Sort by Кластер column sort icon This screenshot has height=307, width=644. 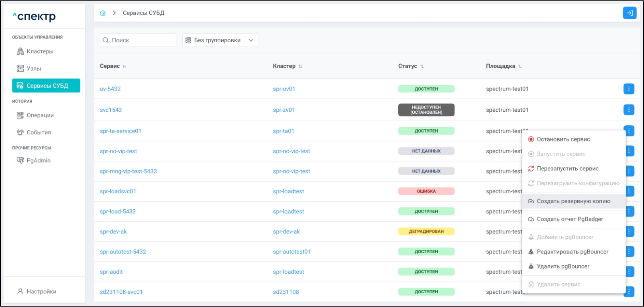300,66
